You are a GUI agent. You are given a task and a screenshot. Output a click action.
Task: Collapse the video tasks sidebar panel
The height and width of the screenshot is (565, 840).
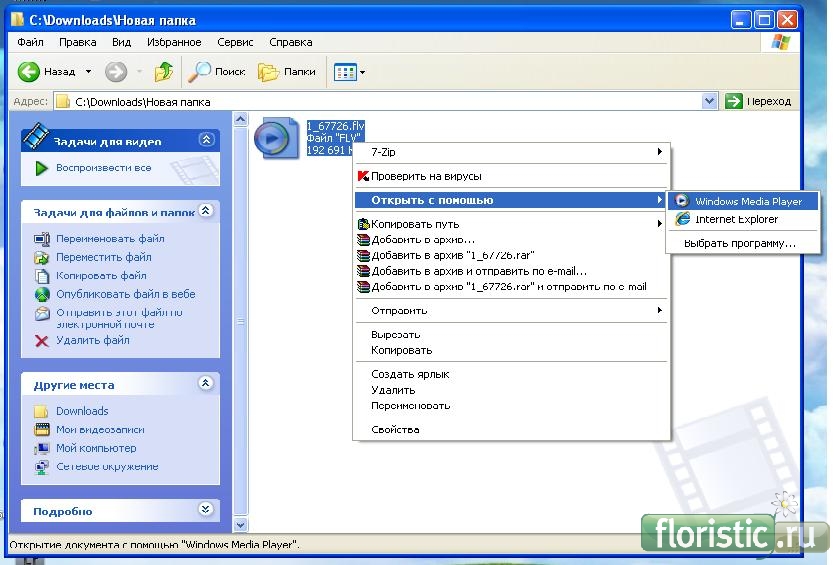click(206, 141)
